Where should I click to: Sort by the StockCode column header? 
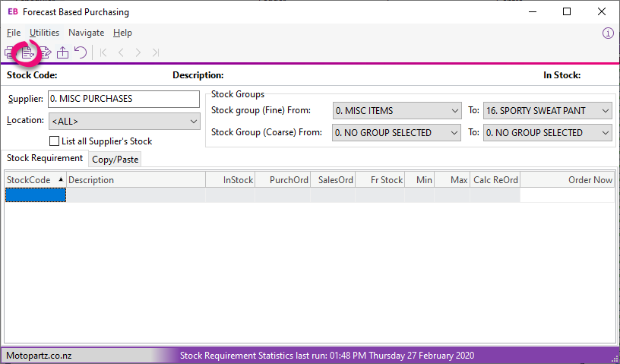click(x=35, y=179)
